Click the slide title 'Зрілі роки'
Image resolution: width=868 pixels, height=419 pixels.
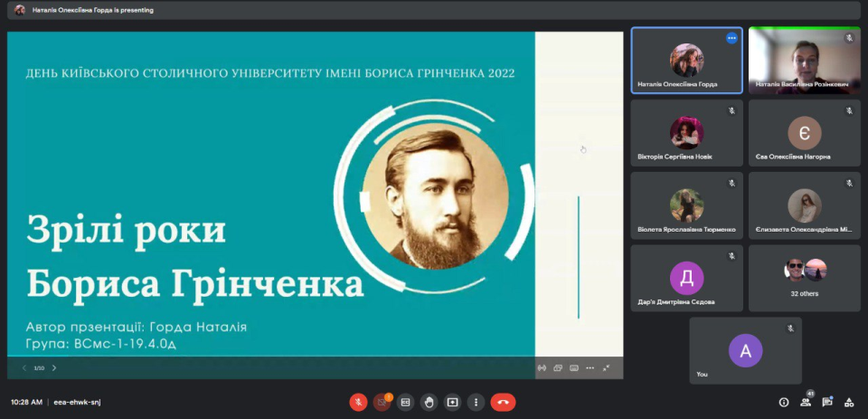127,230
